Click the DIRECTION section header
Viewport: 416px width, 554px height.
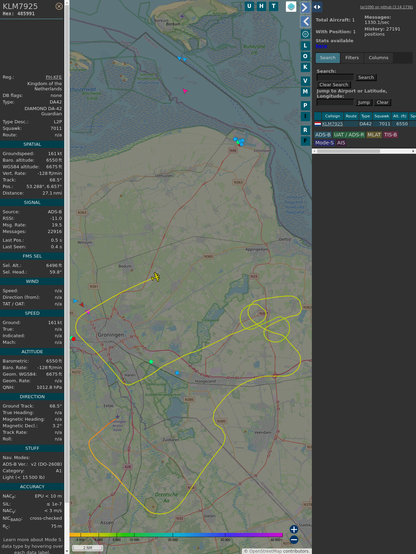point(32,396)
